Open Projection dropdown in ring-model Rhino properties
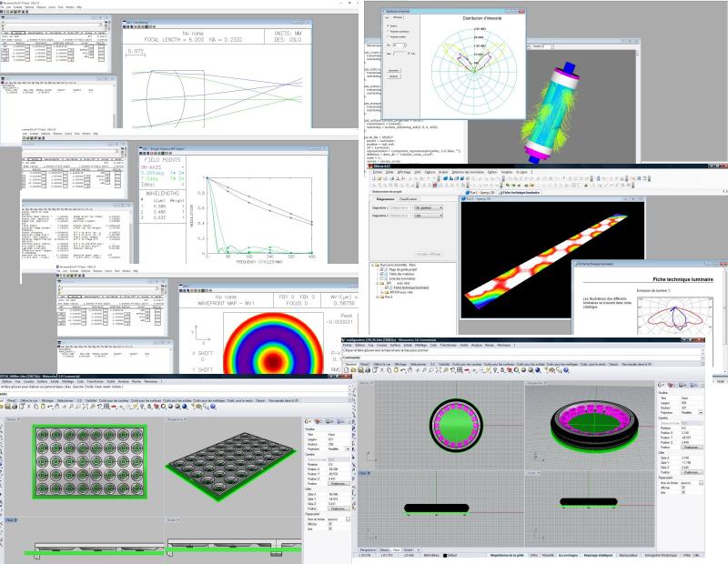The height and width of the screenshot is (564, 728). click(x=701, y=413)
